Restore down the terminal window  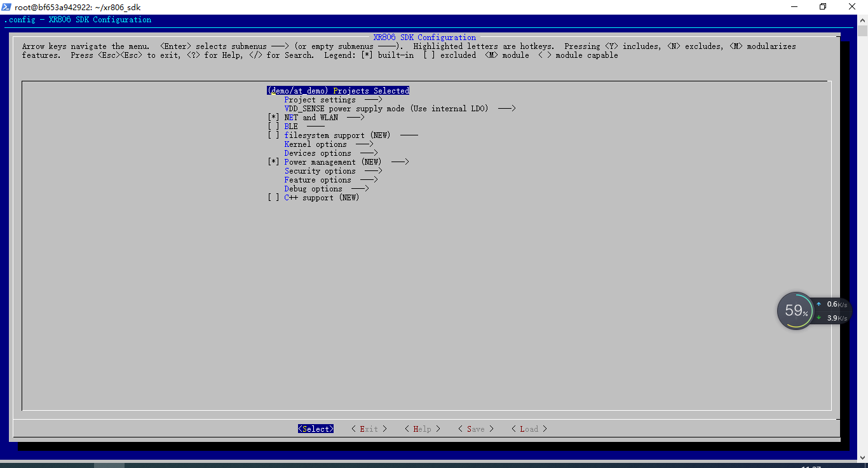point(823,7)
